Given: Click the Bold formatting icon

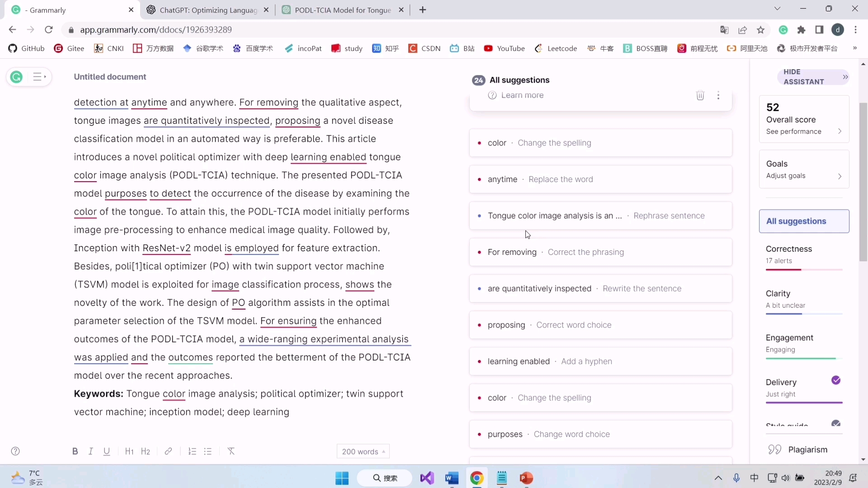Looking at the screenshot, I should pyautogui.click(x=75, y=452).
